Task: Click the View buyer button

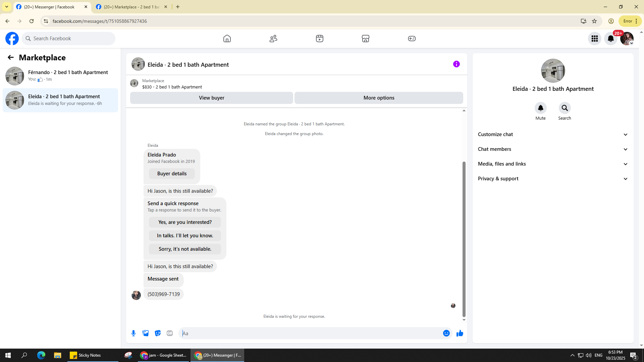Action: (x=211, y=98)
